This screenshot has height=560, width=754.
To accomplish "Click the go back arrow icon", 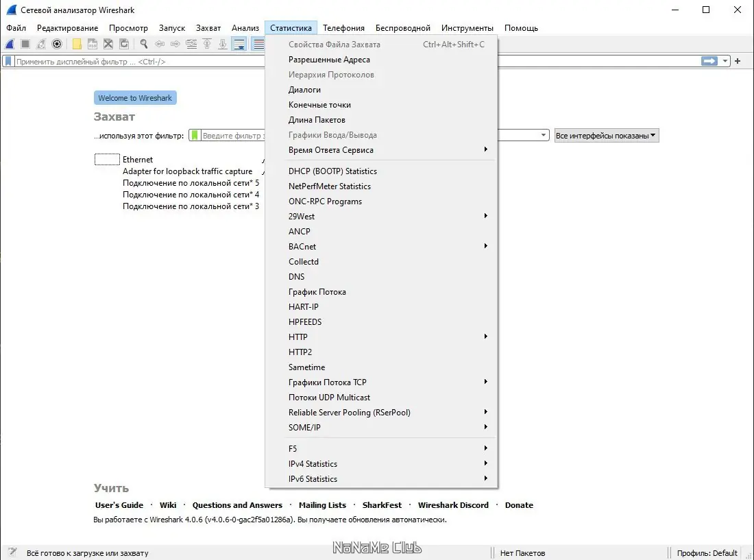I will [x=160, y=45].
